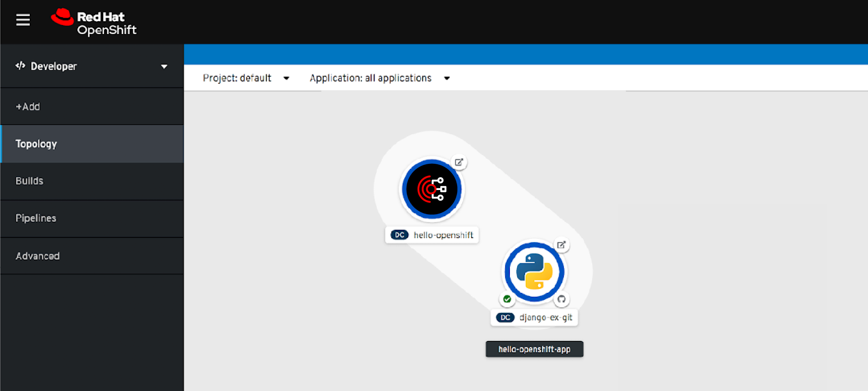
Task: Click the green build success checkmark
Action: coord(507,299)
